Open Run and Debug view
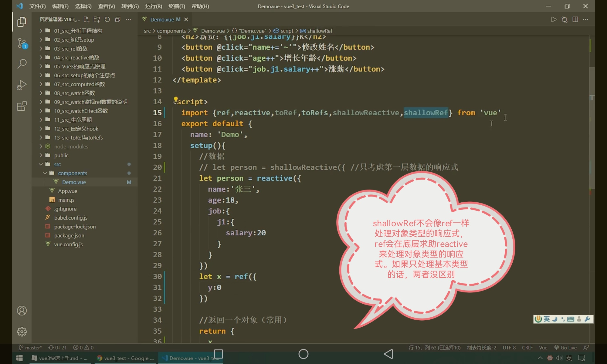Image resolution: width=607 pixels, height=364 pixels. [22, 85]
